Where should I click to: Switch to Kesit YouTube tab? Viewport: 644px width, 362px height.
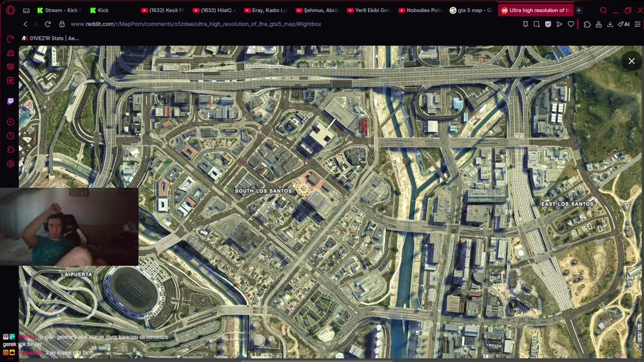(163, 10)
